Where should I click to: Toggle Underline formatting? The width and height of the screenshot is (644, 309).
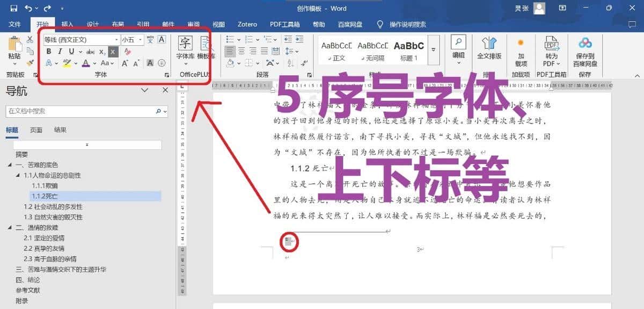(71, 52)
